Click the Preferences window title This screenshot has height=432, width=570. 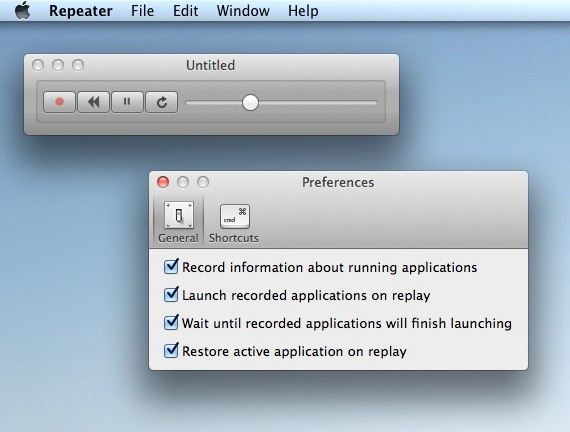pyautogui.click(x=338, y=182)
